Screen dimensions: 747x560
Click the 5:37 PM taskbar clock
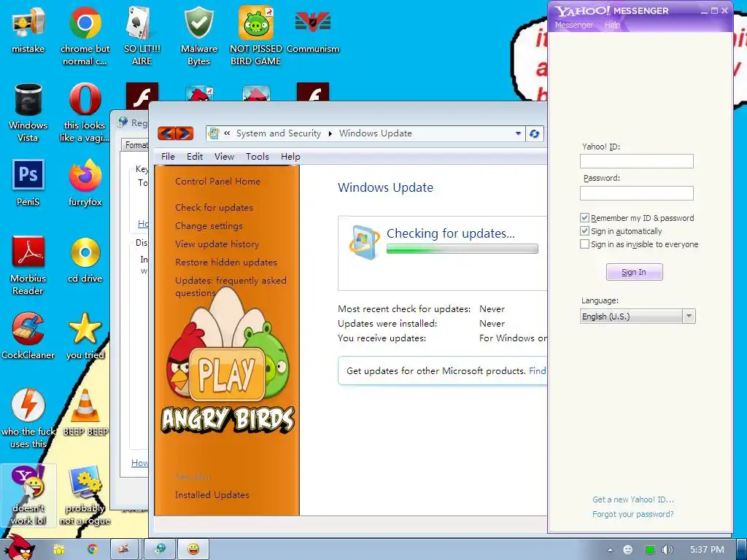point(707,550)
